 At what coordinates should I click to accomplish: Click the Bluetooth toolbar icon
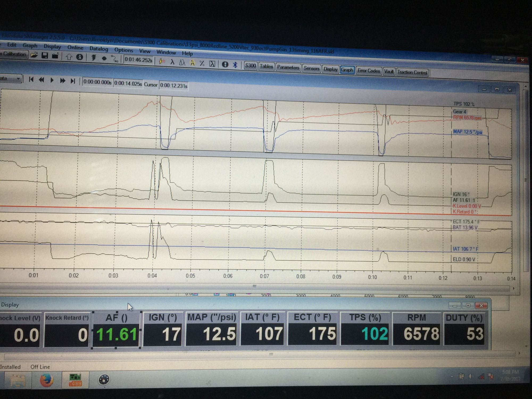click(235, 65)
